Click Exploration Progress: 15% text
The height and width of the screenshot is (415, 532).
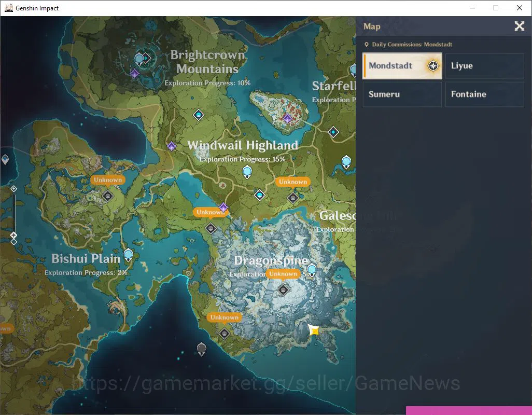pos(242,159)
